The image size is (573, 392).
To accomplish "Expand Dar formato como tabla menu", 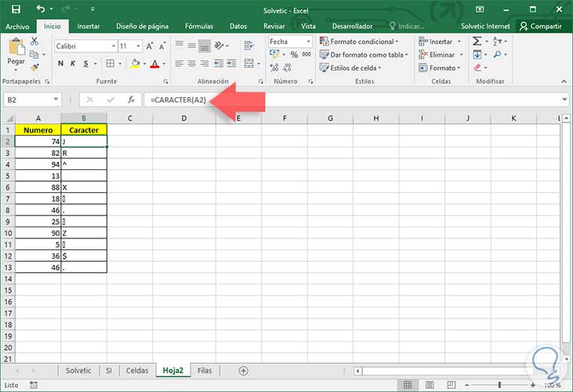I will coord(363,55).
